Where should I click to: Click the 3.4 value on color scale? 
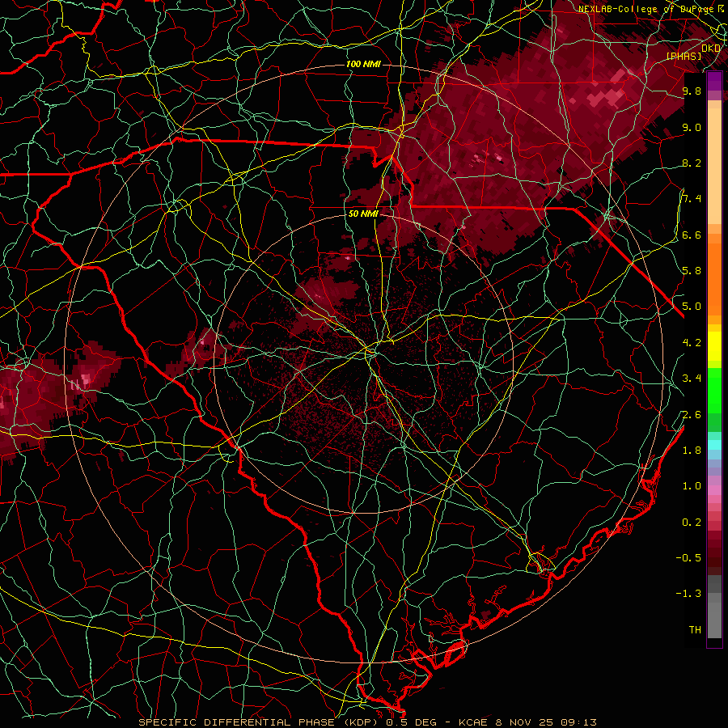coord(692,378)
